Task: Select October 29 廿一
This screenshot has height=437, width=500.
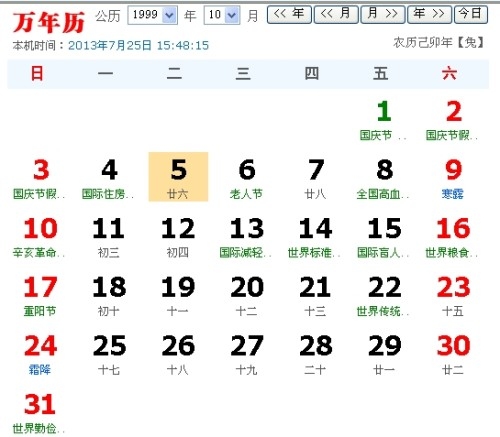Action: coord(384,354)
